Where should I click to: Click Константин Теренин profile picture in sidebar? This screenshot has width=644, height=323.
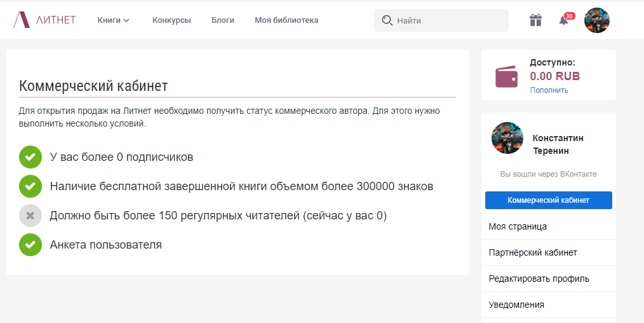[507, 138]
